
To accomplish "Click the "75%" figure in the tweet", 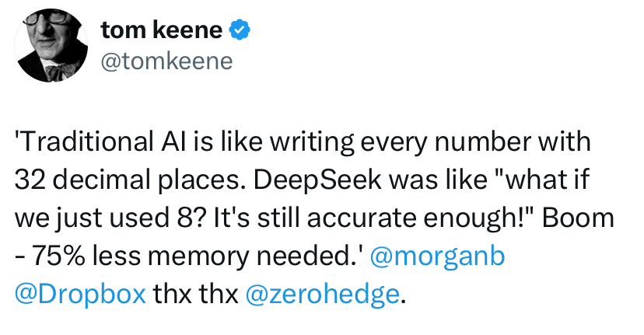I will click(x=58, y=256).
